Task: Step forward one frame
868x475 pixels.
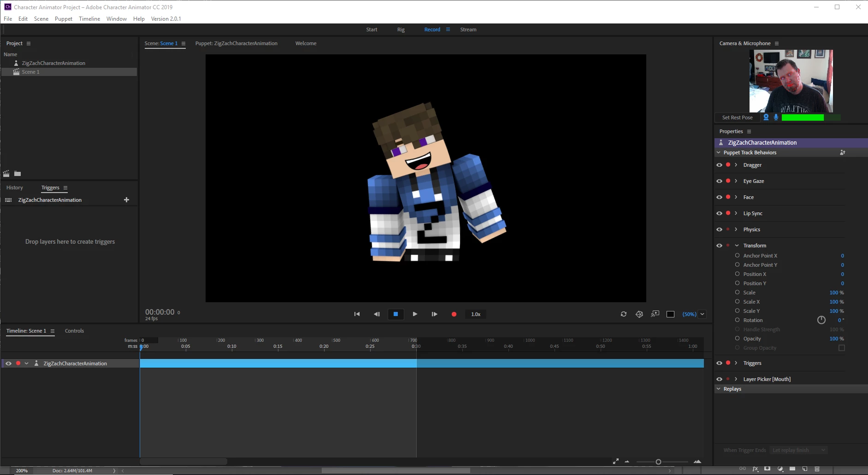Action: point(434,314)
